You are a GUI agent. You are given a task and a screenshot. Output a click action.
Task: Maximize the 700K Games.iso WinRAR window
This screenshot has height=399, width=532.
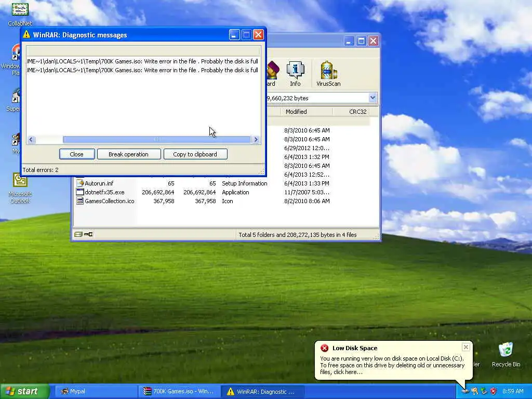pyautogui.click(x=362, y=41)
